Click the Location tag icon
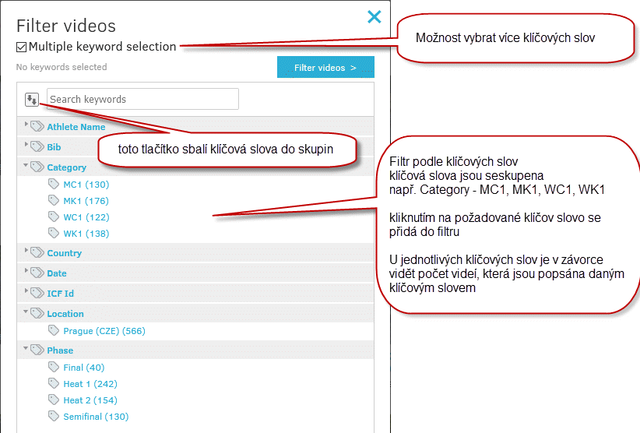The image size is (640, 433). [x=37, y=313]
